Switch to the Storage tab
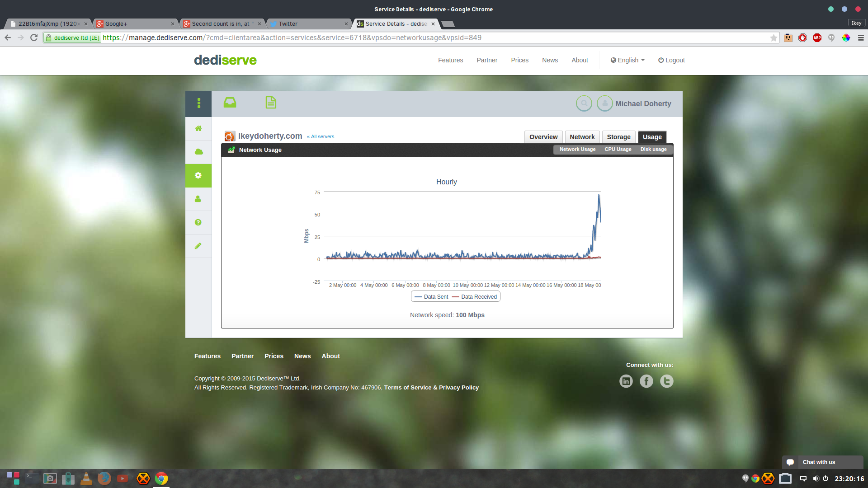Viewport: 868px width, 488px height. (618, 137)
